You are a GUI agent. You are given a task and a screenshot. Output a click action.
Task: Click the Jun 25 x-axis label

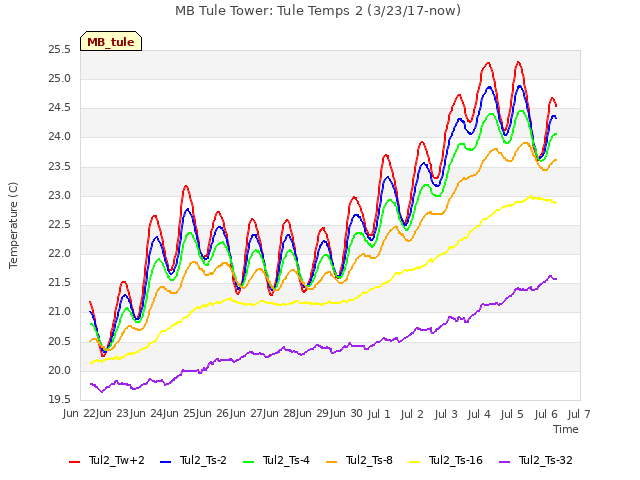pyautogui.click(x=180, y=414)
